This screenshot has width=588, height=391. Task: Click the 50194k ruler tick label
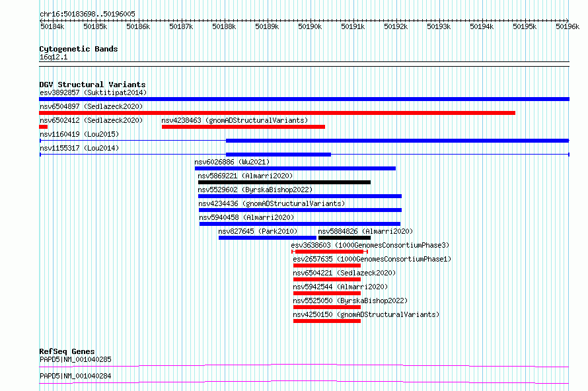(x=482, y=26)
